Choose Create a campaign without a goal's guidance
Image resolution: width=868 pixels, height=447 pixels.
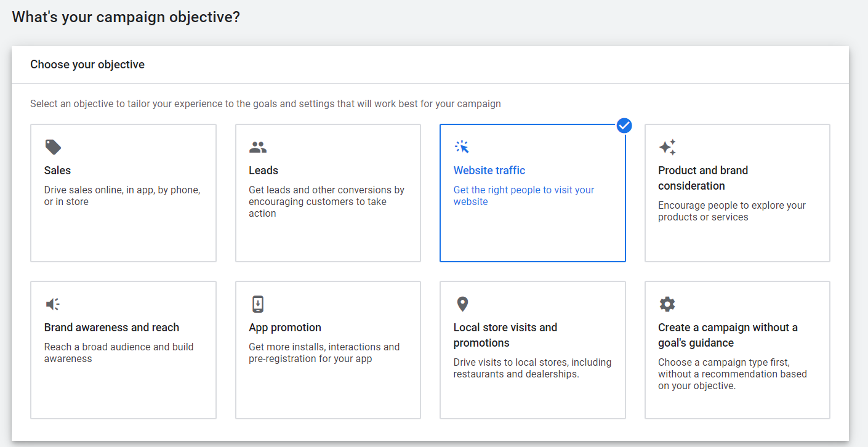728,335
